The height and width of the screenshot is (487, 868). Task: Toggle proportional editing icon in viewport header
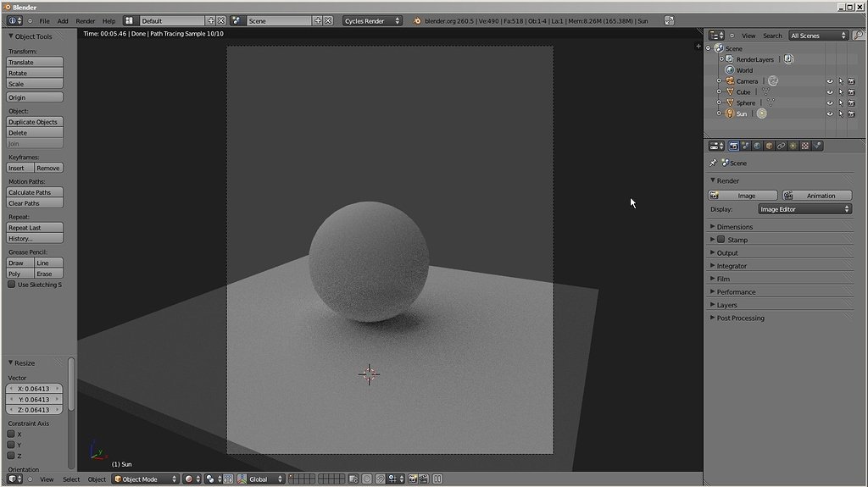click(x=367, y=479)
